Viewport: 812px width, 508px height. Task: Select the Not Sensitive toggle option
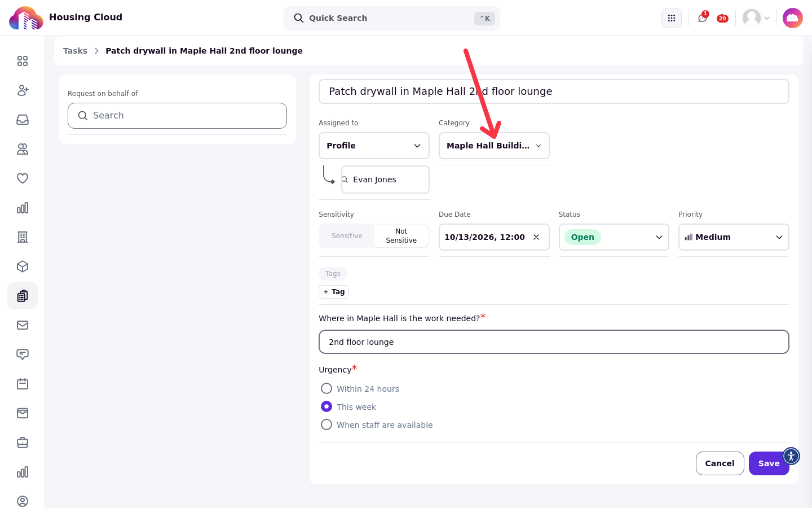401,236
